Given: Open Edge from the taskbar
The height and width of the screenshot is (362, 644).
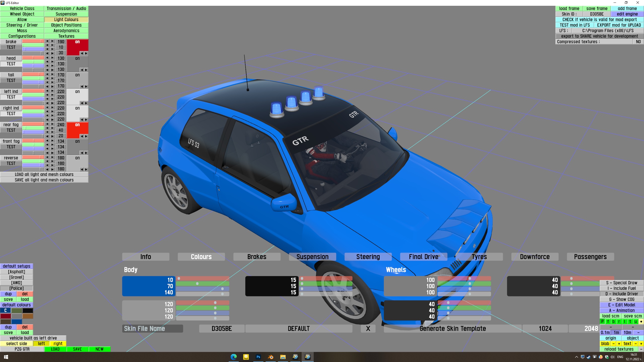Looking at the screenshot, I should click(233, 357).
